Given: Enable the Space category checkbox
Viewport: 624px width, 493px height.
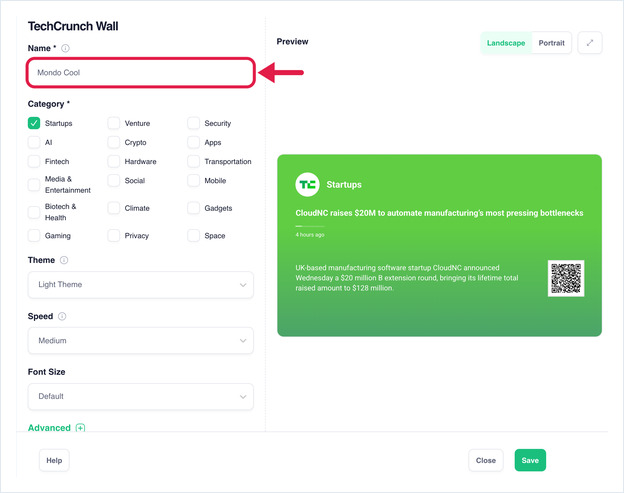Looking at the screenshot, I should click(x=193, y=236).
